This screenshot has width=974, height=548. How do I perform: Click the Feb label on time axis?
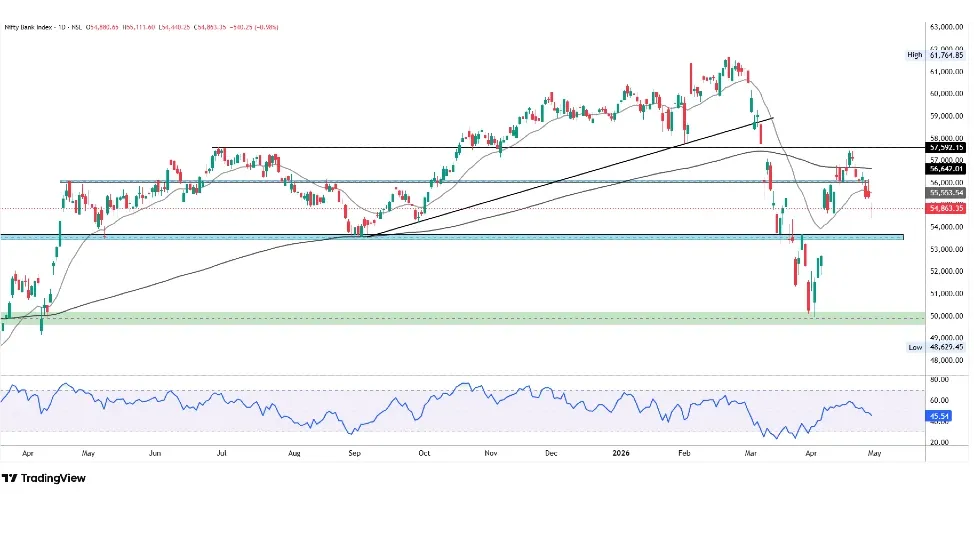(x=684, y=453)
